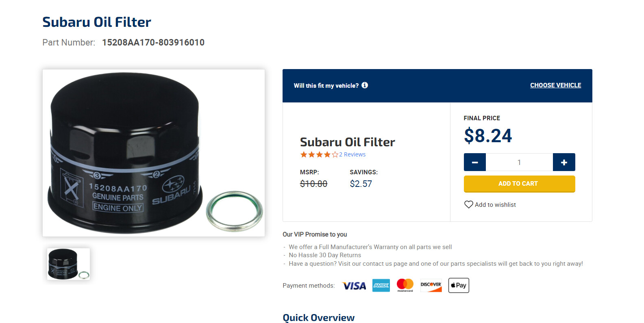Click the info icon beside fit question

(x=365, y=85)
